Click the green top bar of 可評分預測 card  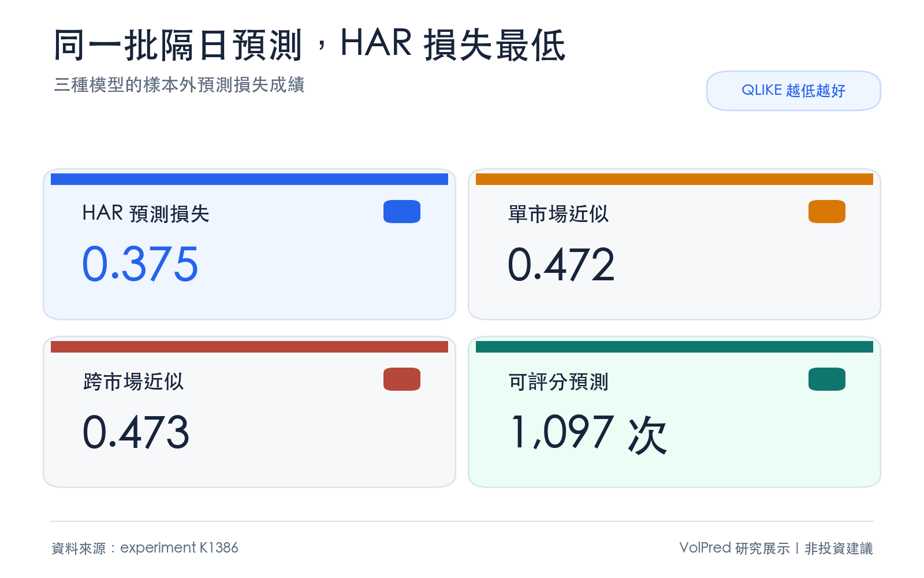[x=675, y=347]
